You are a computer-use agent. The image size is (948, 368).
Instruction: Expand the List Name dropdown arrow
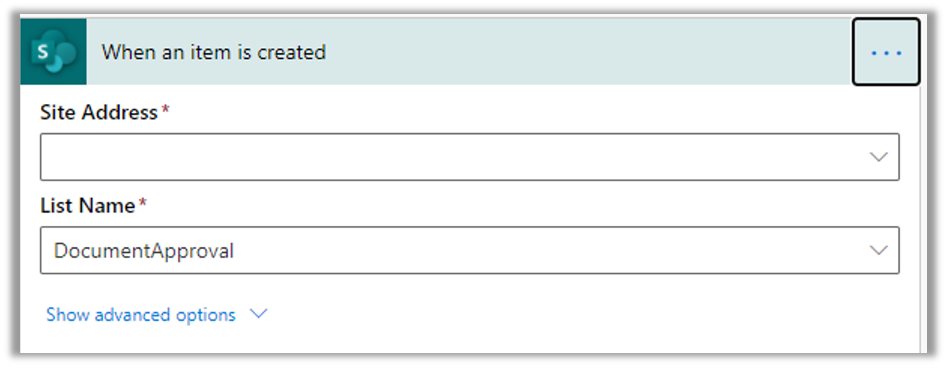point(878,250)
